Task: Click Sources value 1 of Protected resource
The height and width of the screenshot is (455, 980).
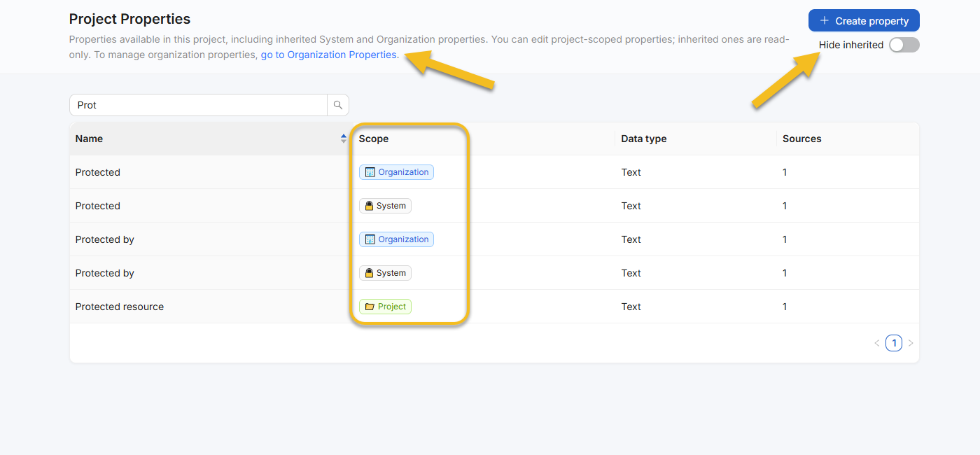Action: (785, 307)
